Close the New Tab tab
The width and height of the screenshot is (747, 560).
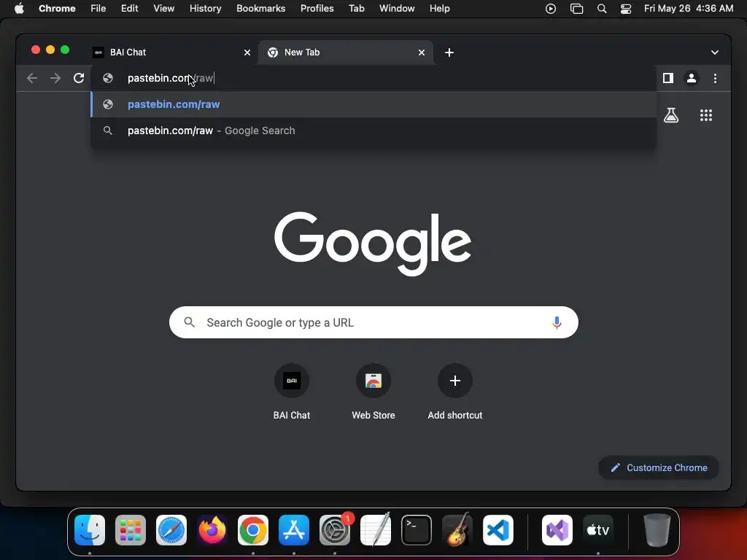click(x=421, y=52)
